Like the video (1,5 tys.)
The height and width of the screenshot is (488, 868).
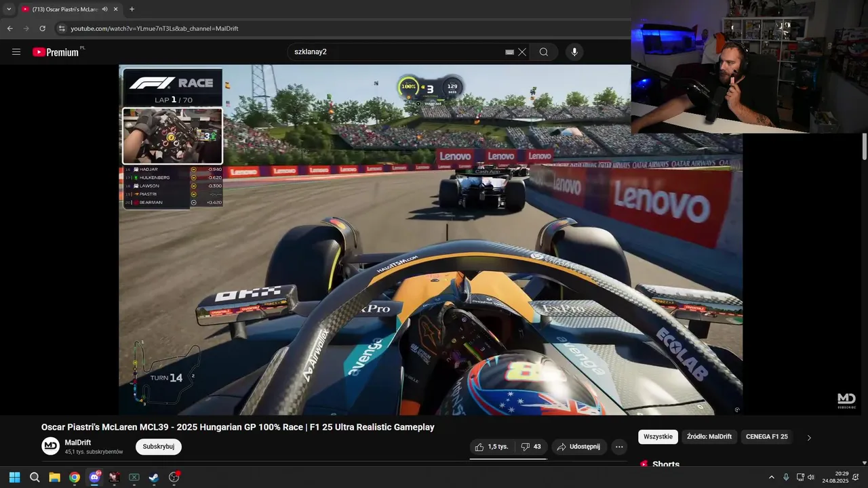tap(492, 447)
